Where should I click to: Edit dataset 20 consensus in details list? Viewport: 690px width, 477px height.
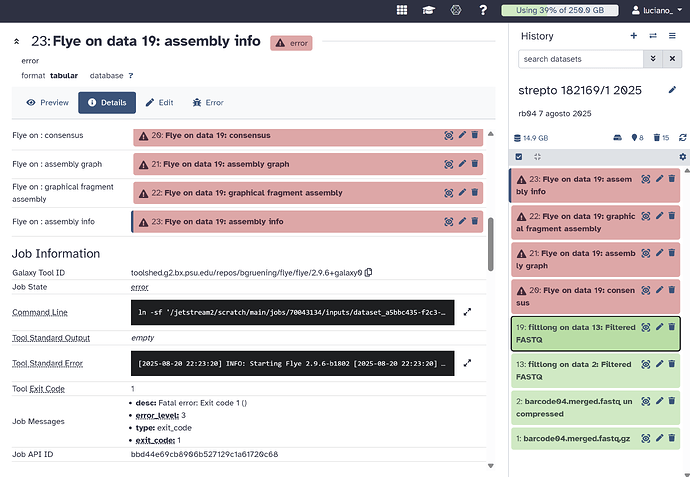tap(462, 135)
